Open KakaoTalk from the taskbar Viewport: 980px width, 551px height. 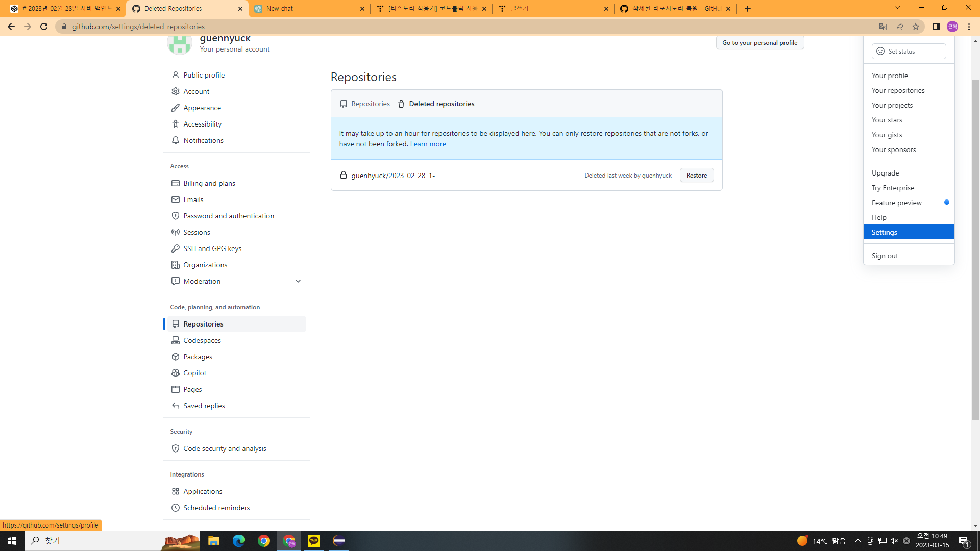[x=314, y=541]
